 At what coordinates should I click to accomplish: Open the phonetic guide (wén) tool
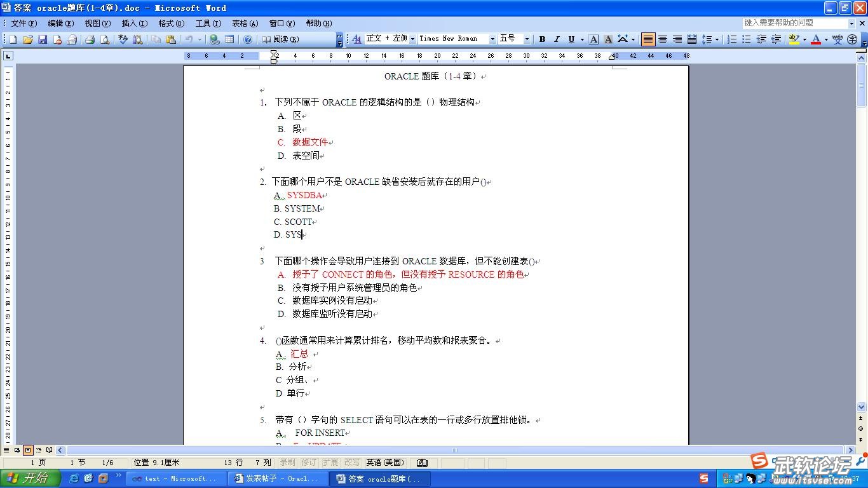coord(837,39)
